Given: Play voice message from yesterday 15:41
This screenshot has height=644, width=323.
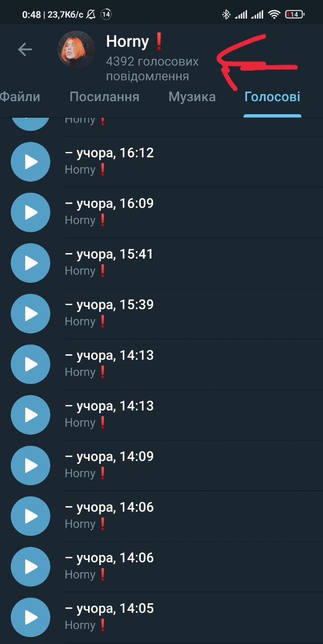Looking at the screenshot, I should [x=31, y=263].
